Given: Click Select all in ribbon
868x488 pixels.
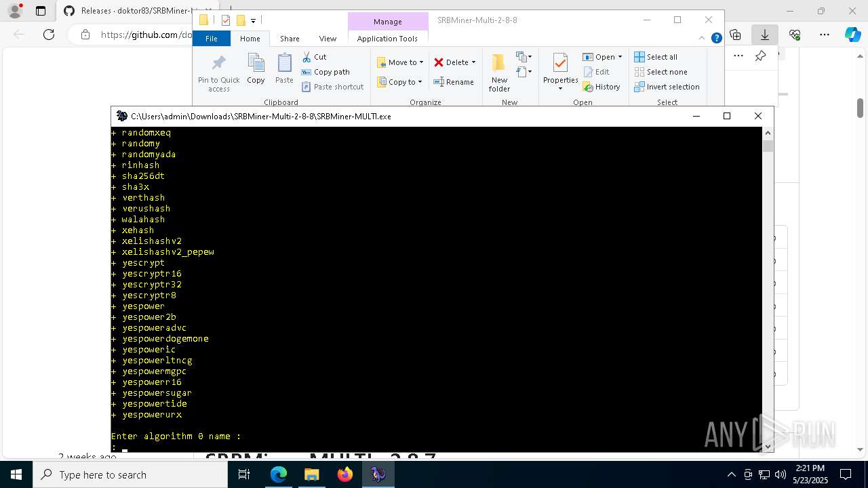Looking at the screenshot, I should pos(656,57).
